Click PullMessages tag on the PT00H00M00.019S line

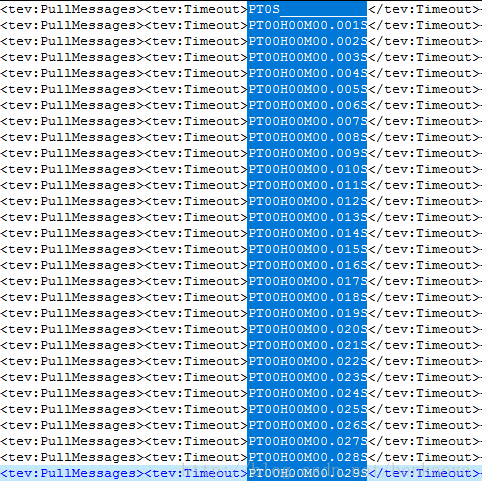(72, 313)
